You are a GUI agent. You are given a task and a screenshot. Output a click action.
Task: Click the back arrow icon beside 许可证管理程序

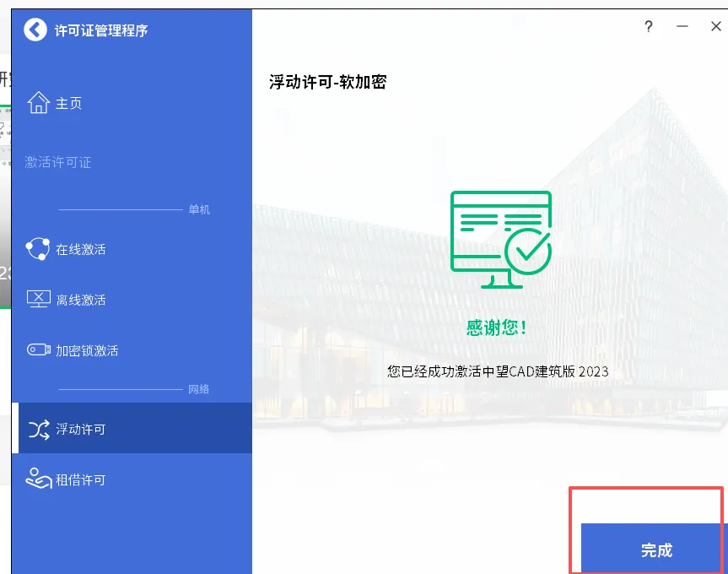(x=35, y=30)
